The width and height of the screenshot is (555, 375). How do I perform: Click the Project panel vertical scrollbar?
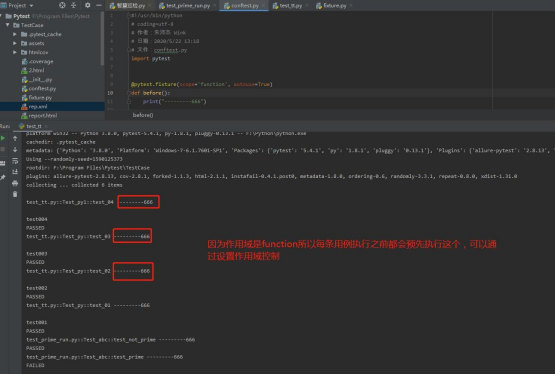coord(102,39)
